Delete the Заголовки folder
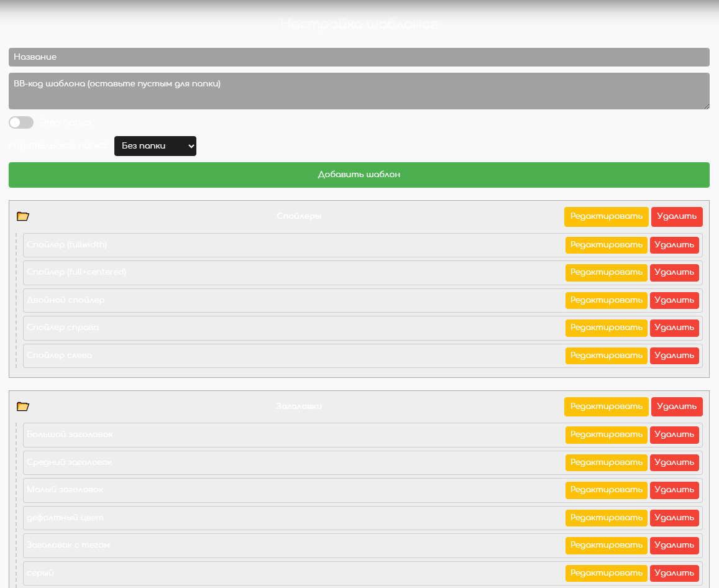Image resolution: width=719 pixels, height=588 pixels. (677, 407)
